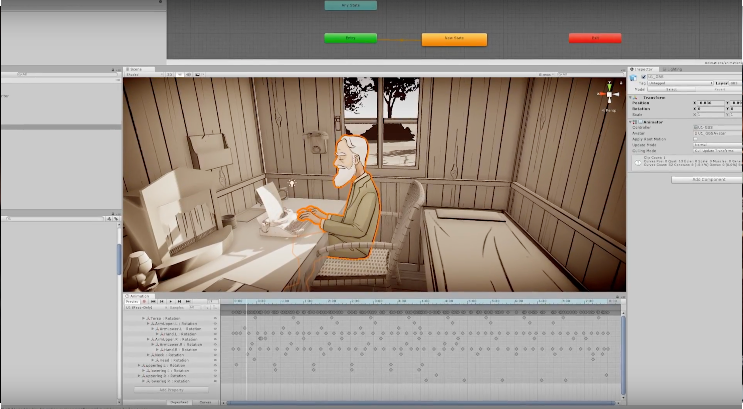This screenshot has height=409, width=743.
Task: Select the Head Rotation property row
Action: coord(171,360)
